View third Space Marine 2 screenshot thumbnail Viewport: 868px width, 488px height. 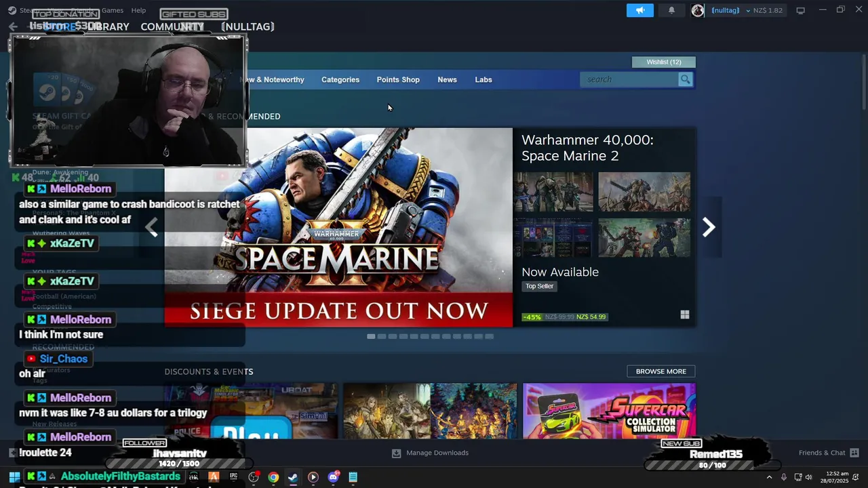[x=553, y=237]
